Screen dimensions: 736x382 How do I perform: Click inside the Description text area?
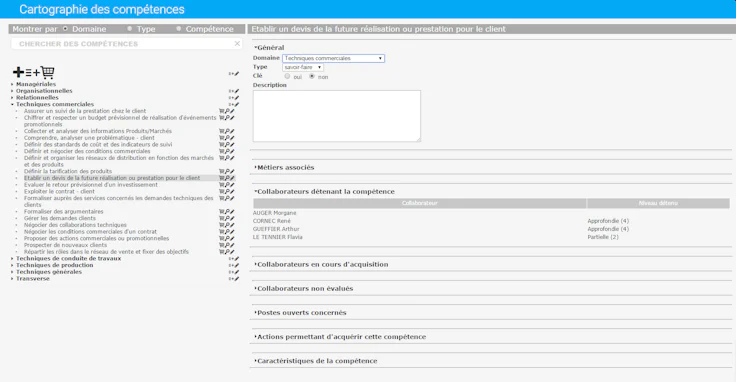click(337, 116)
